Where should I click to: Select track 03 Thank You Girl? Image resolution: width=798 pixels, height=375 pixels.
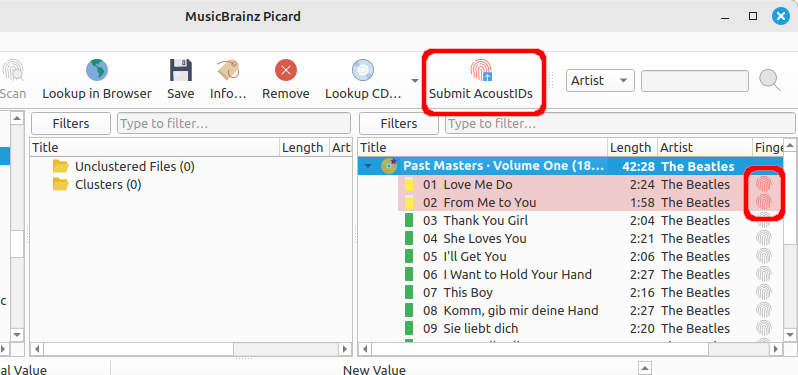(590, 220)
